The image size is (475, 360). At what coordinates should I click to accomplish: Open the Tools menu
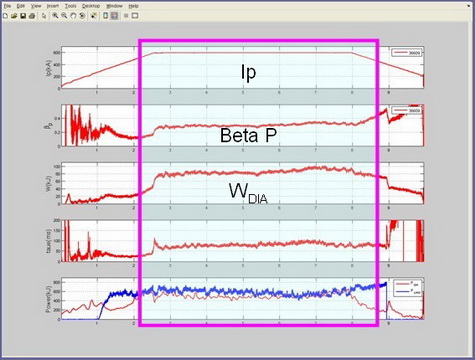pyautogui.click(x=70, y=6)
